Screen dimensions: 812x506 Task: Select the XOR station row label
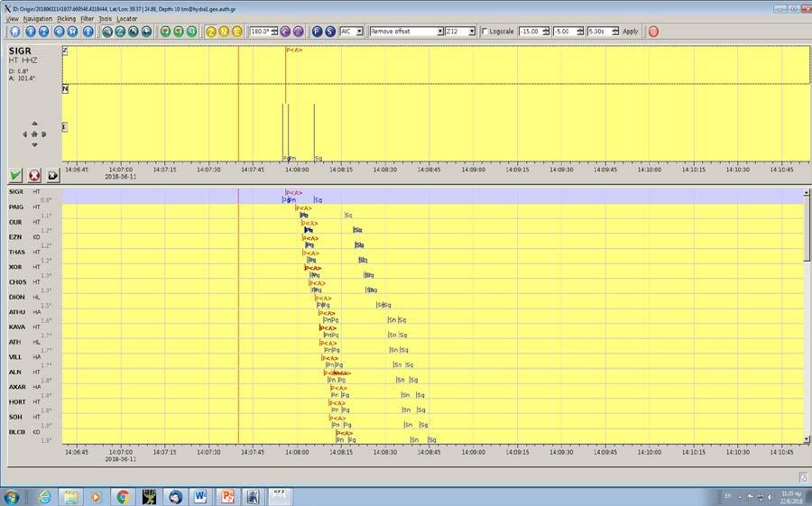click(15, 267)
